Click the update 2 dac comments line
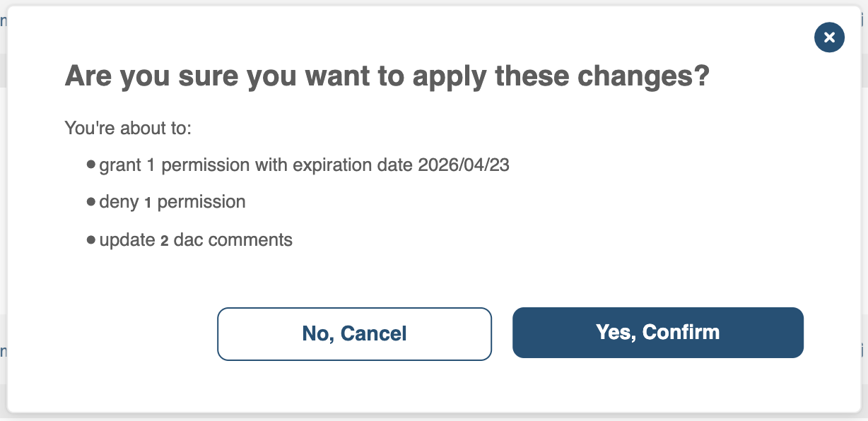Viewport: 868px width, 421px height. 196,239
